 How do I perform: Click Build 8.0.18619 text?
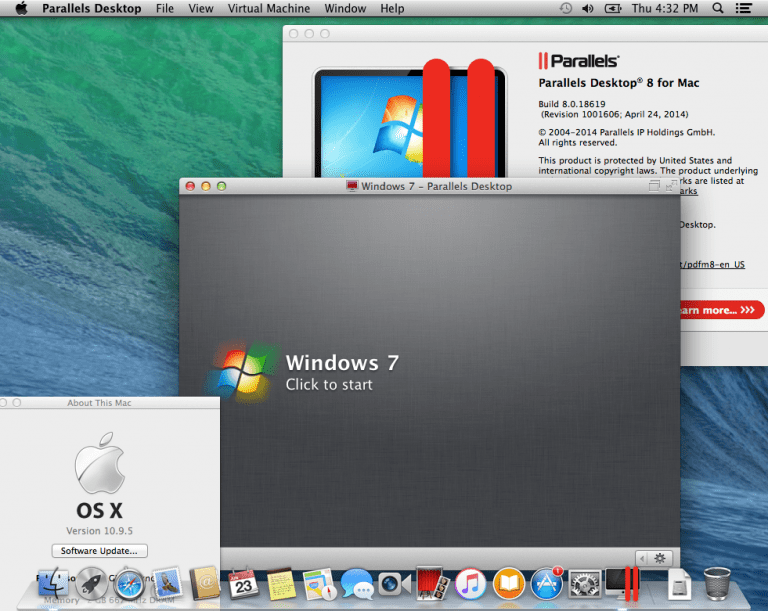(x=572, y=104)
